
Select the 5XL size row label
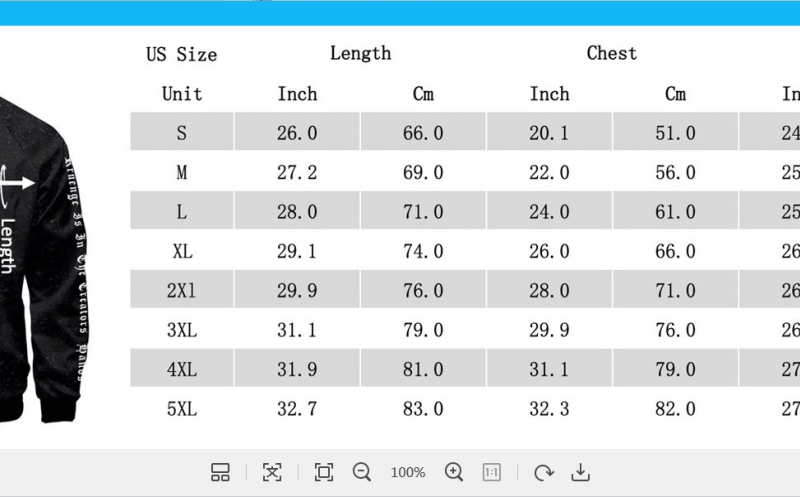[x=182, y=408]
